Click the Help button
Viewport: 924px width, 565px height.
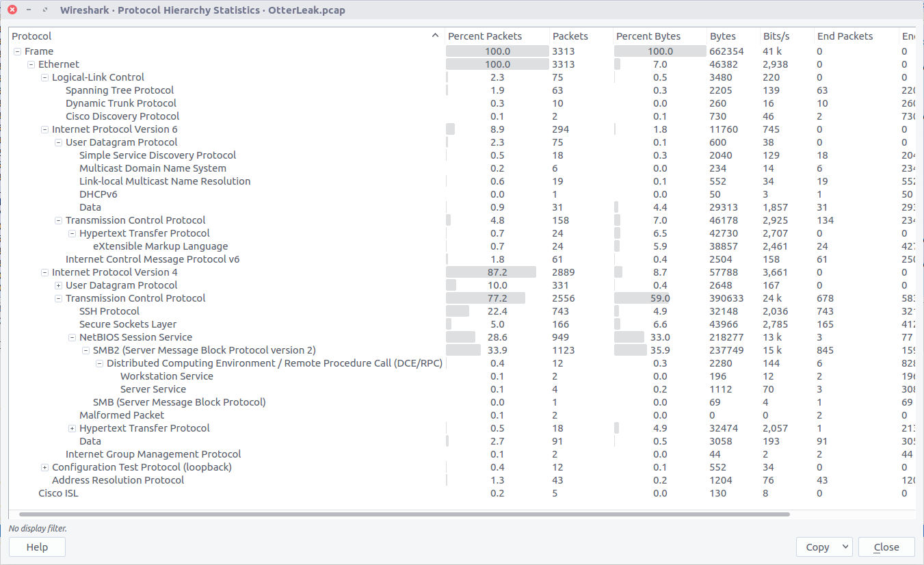(x=37, y=547)
